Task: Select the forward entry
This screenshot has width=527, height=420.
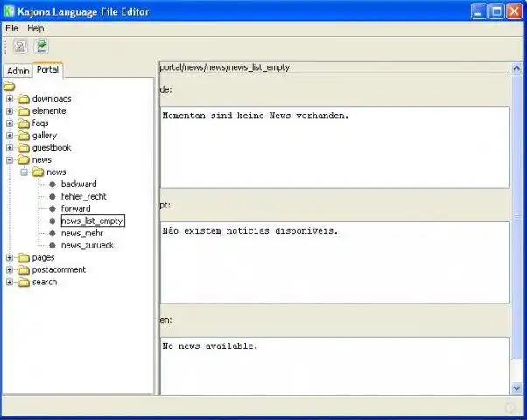Action: click(x=75, y=208)
